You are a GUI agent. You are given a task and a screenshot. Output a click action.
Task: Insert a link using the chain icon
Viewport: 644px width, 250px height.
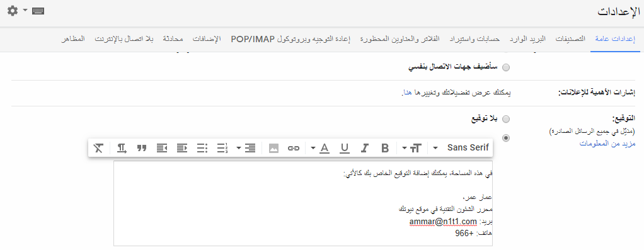pos(293,148)
